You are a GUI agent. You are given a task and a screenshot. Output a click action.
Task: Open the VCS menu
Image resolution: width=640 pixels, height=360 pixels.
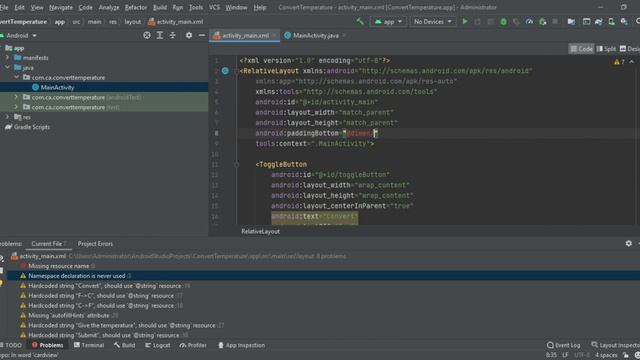pos(214,7)
